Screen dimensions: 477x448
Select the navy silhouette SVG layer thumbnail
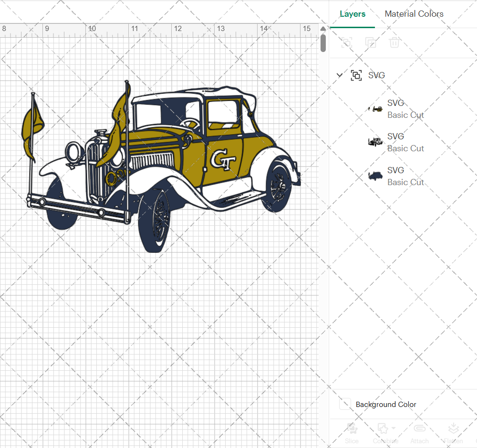click(x=375, y=176)
